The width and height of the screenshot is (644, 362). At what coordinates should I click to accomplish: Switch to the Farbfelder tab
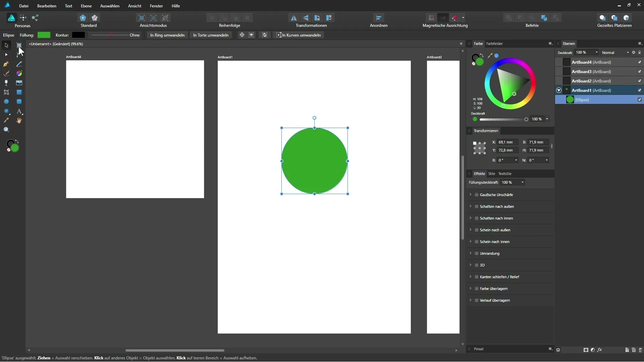click(494, 44)
